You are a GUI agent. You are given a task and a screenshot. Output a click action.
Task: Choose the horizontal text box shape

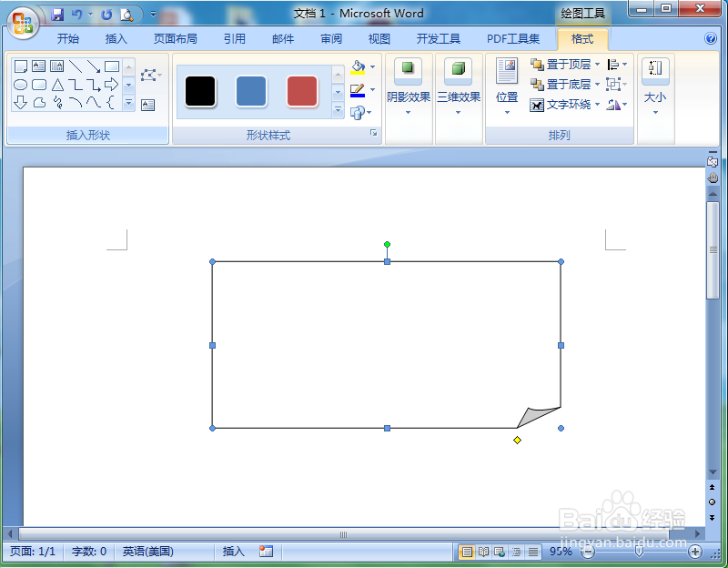38,66
